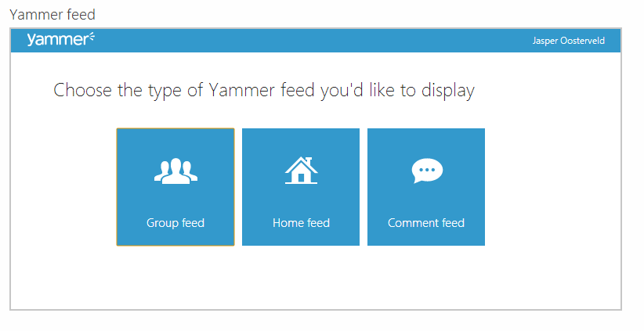This screenshot has height=331, width=644.
Task: Click the blue Yammer header bar
Action: click(x=316, y=41)
